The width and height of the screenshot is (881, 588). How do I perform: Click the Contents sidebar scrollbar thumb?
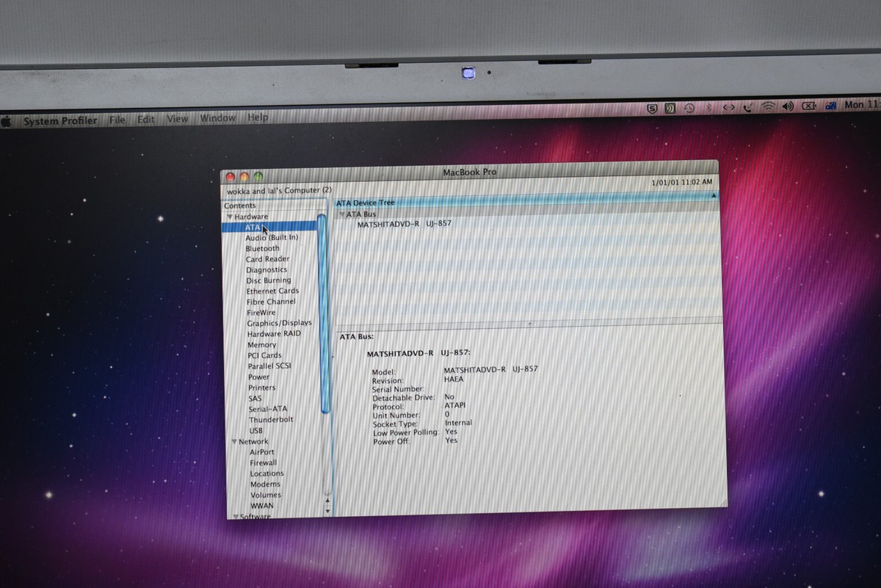click(x=323, y=312)
